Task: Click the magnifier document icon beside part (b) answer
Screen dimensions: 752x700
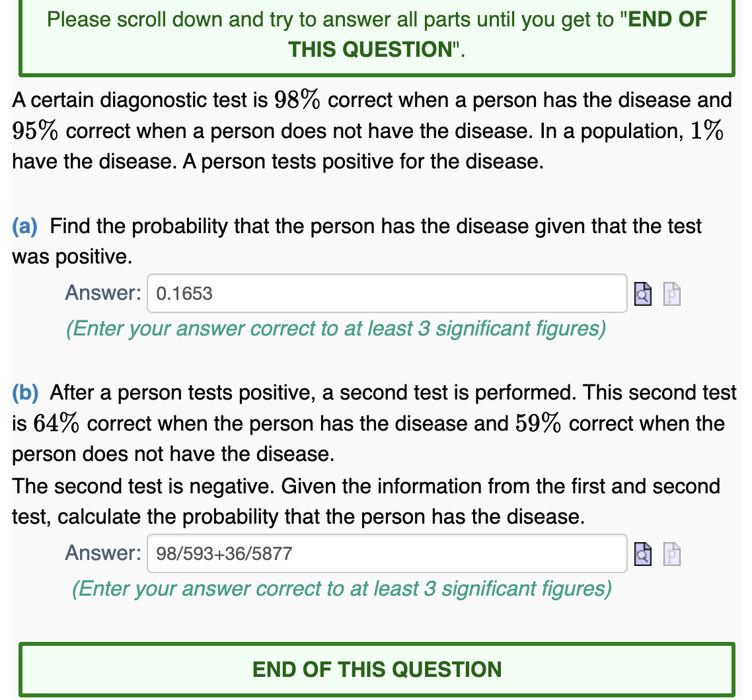Action: pyautogui.click(x=642, y=553)
